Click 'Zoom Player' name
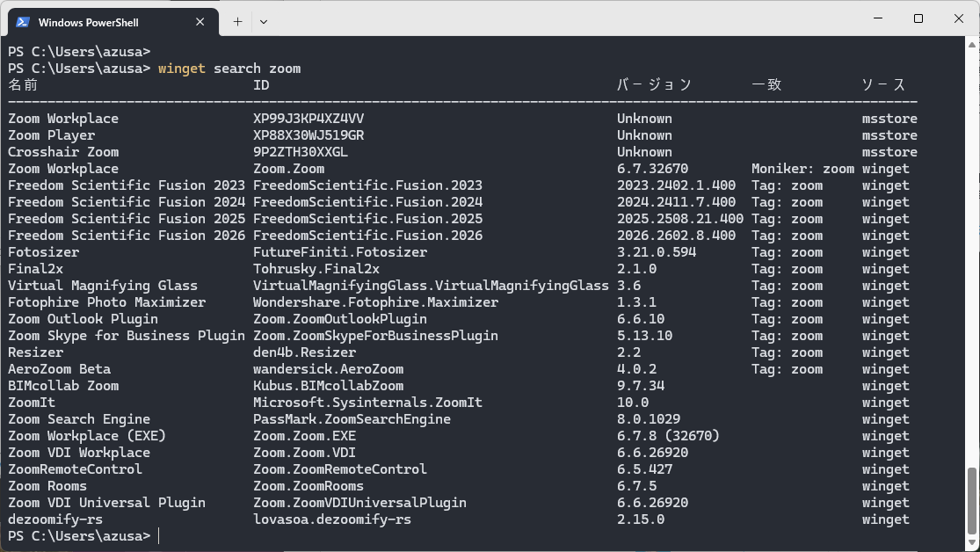Image resolution: width=980 pixels, height=552 pixels. (x=51, y=135)
